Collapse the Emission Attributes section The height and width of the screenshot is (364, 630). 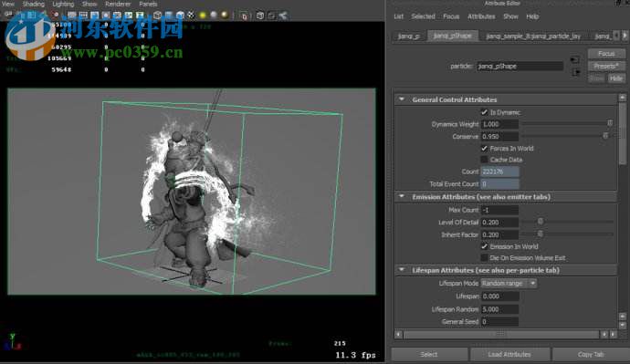click(x=402, y=197)
